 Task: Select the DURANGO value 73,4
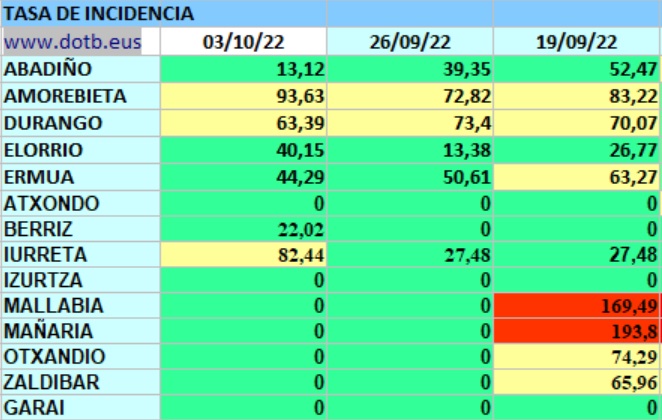pyautogui.click(x=410, y=122)
